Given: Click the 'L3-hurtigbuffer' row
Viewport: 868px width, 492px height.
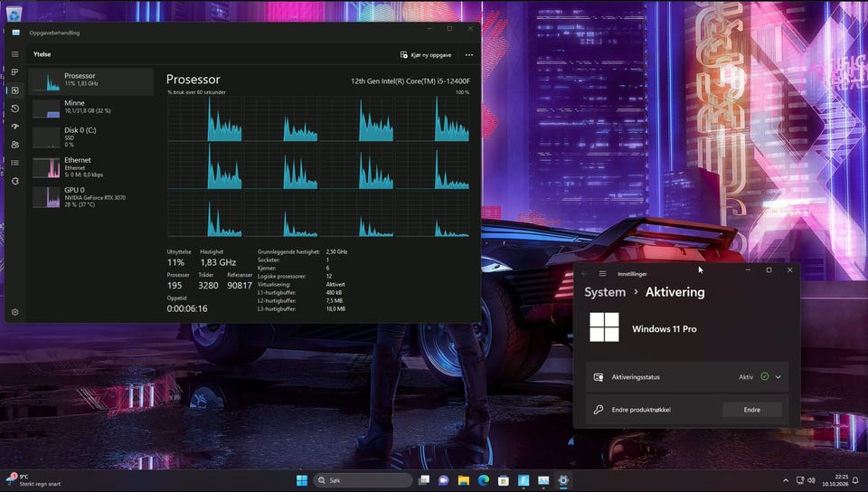Looking at the screenshot, I should pyautogui.click(x=302, y=308).
